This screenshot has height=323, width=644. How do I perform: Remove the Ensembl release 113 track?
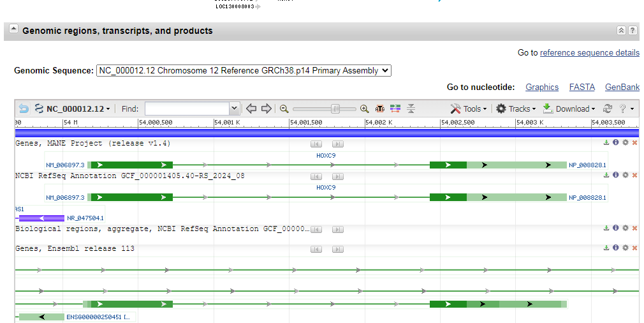[634, 248]
